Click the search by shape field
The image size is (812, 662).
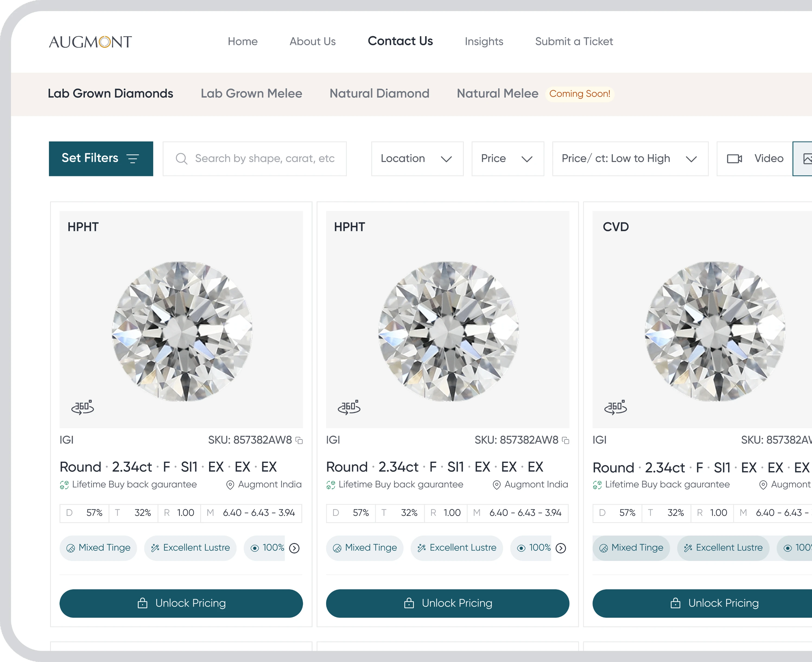[x=255, y=159]
